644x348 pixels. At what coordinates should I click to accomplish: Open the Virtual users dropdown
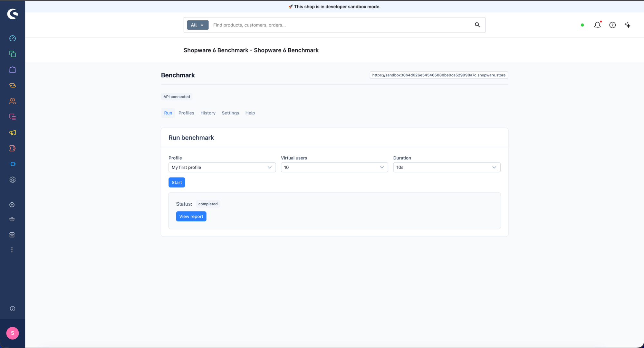(334, 167)
